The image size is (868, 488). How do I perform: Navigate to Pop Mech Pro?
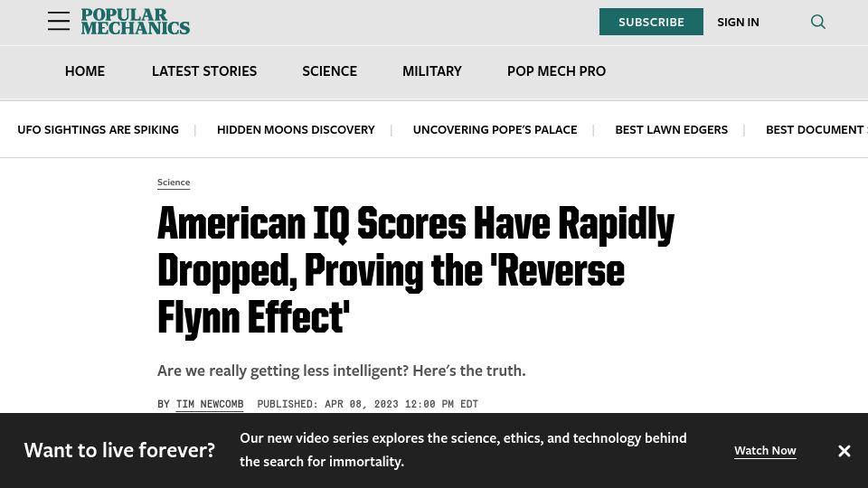[x=556, y=71]
